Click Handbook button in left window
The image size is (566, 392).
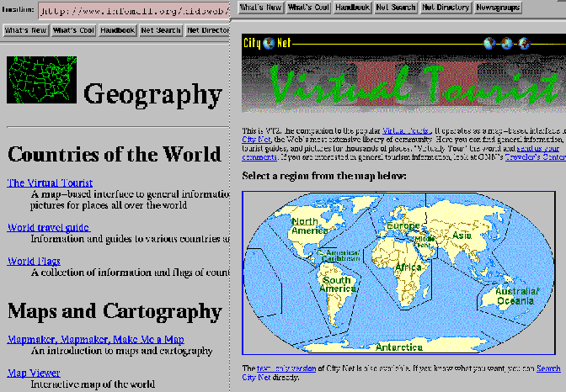[117, 30]
